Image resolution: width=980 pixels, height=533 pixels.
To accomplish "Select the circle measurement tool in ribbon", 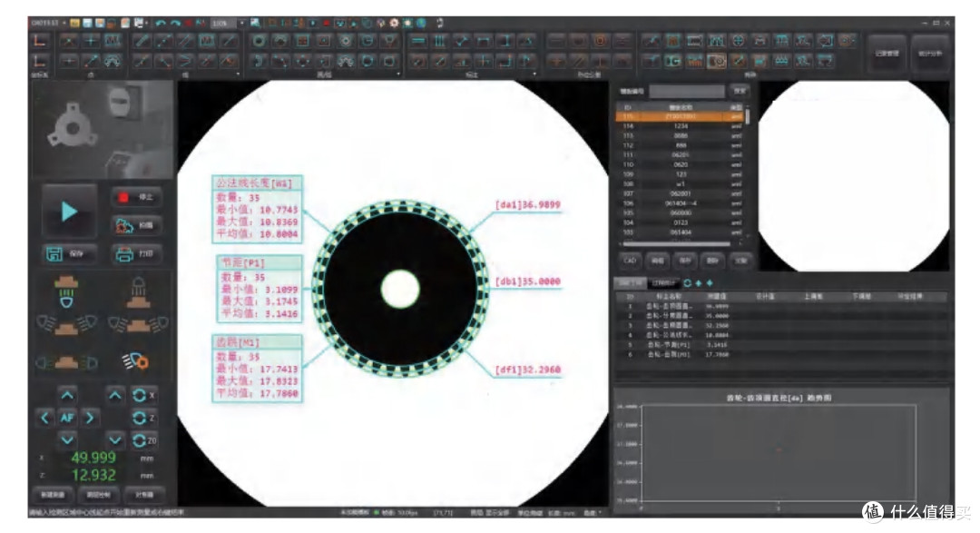I will [x=258, y=41].
